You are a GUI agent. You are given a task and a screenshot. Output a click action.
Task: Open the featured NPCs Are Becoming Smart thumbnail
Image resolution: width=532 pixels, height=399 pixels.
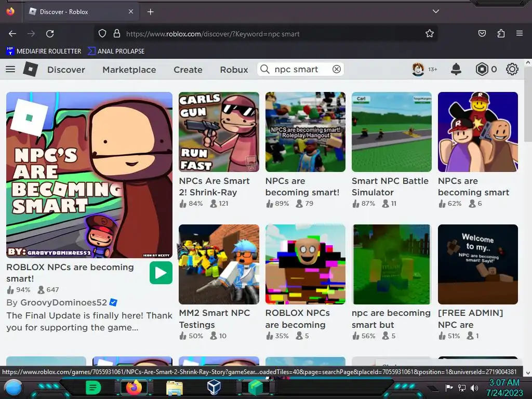[x=89, y=175]
